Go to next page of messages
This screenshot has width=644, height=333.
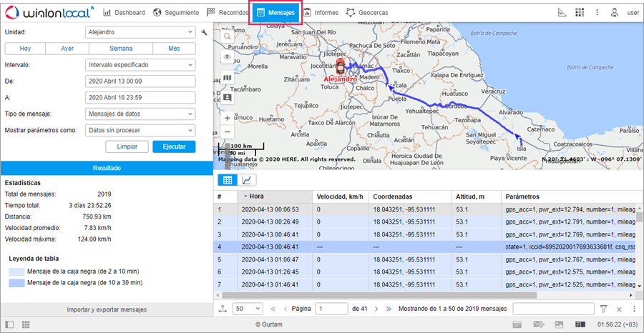click(x=378, y=309)
